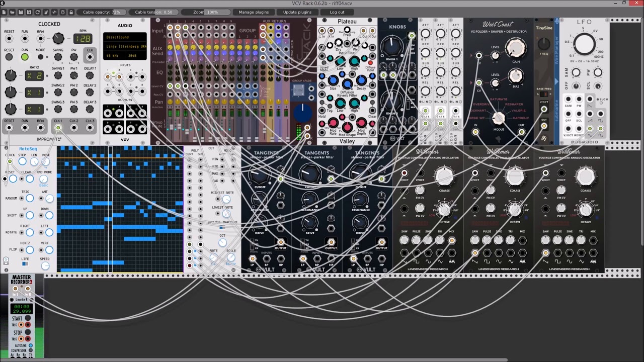
Task: Click the Manage plugins button
Action: [254, 12]
